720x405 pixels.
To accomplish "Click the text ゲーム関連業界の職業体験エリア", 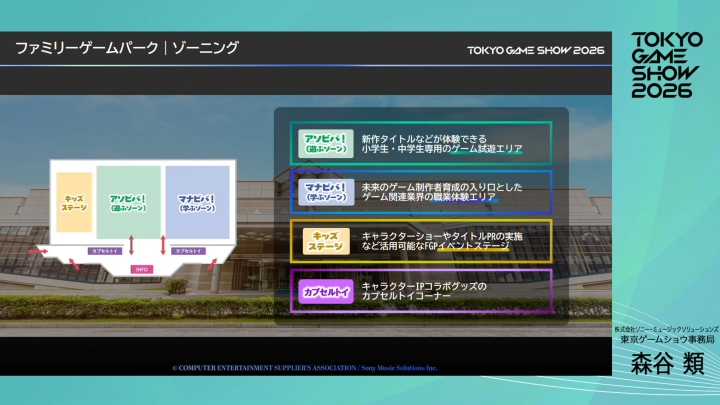I will (x=428, y=197).
